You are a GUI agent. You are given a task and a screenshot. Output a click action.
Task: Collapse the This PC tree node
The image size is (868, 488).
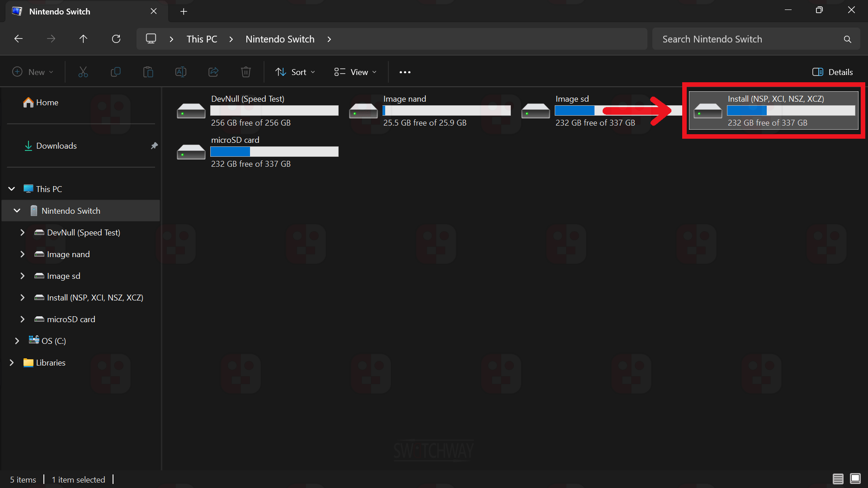pos(12,189)
